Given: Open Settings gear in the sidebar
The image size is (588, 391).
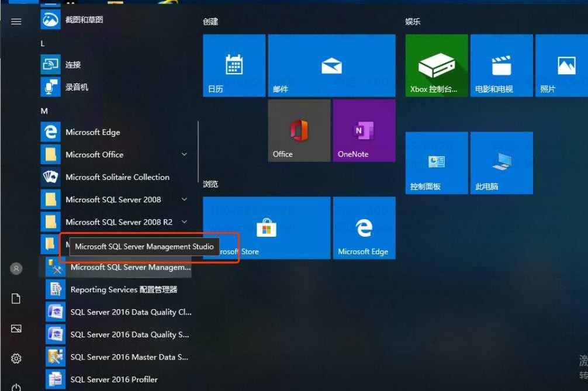Looking at the screenshot, I should pos(16,358).
